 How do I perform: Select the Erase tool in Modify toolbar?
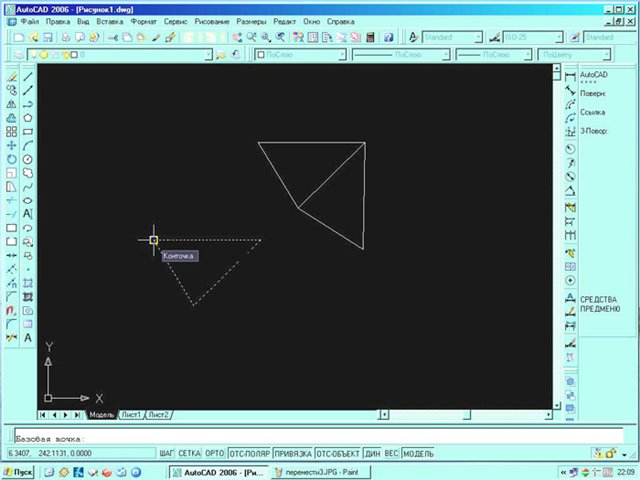11,75
